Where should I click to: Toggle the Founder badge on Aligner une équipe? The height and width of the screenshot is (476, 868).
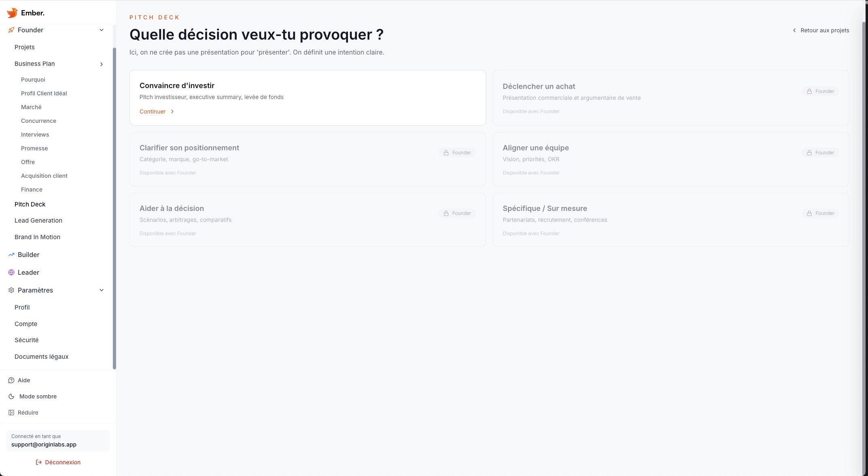click(x=820, y=153)
